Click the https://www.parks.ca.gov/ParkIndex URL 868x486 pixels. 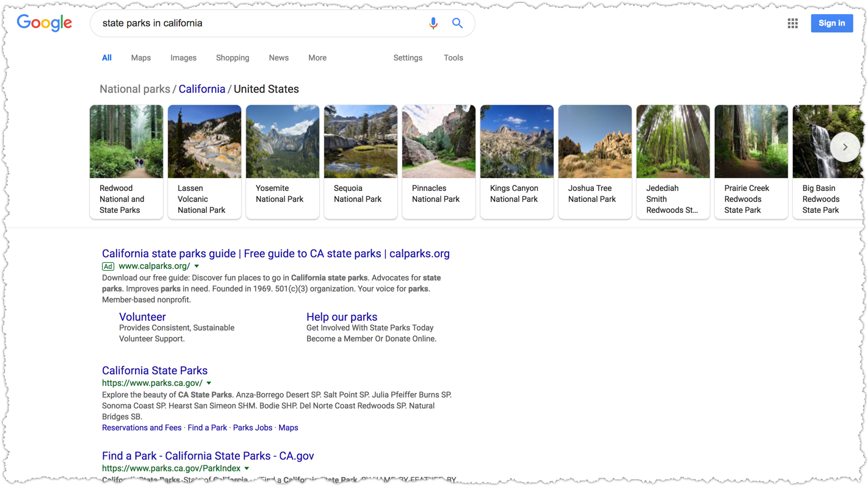click(171, 469)
